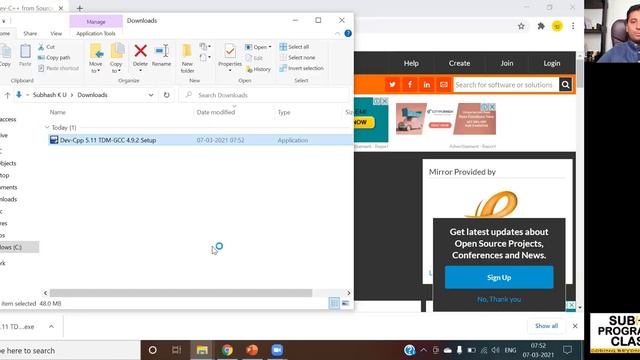Screen dimensions: 640x360
Task: Collapse the ribbon with chevron
Action: [x=337, y=33]
